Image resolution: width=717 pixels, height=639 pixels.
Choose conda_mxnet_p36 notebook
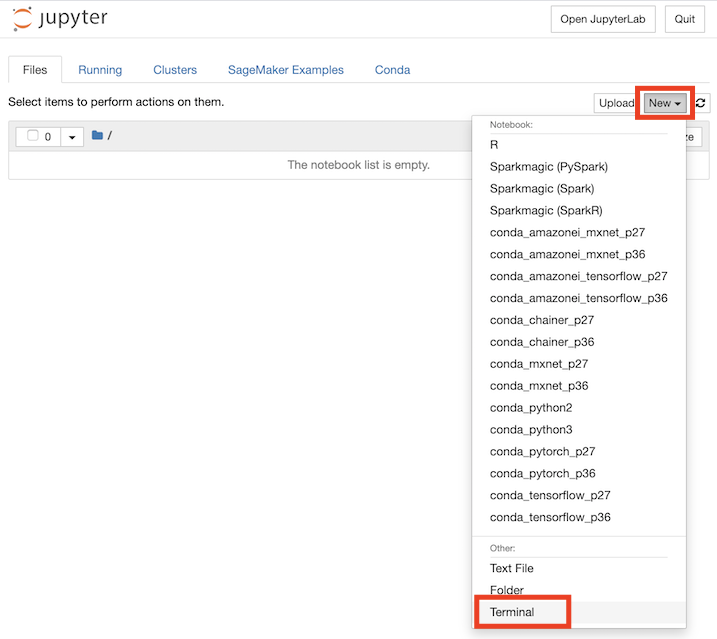578,386
